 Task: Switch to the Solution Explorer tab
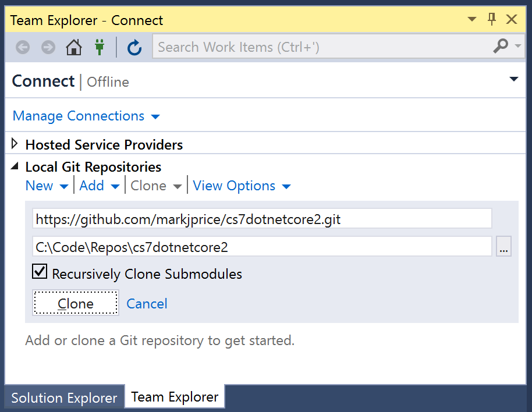tap(64, 398)
